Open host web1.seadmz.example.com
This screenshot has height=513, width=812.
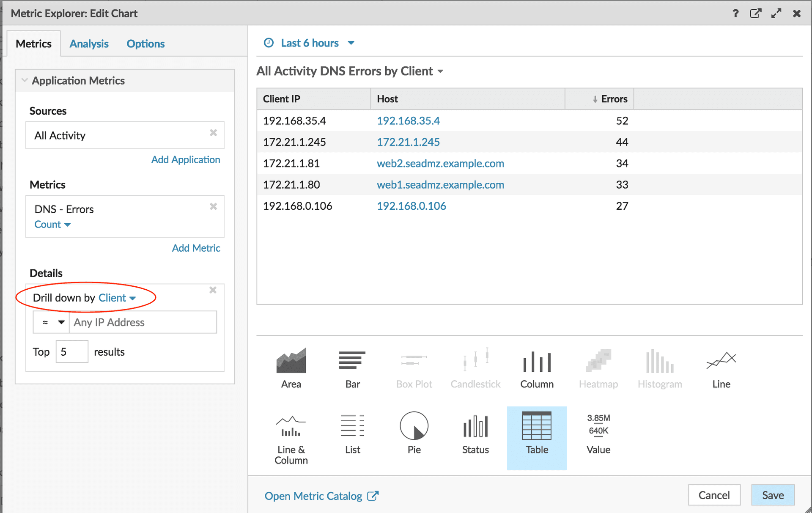point(440,185)
